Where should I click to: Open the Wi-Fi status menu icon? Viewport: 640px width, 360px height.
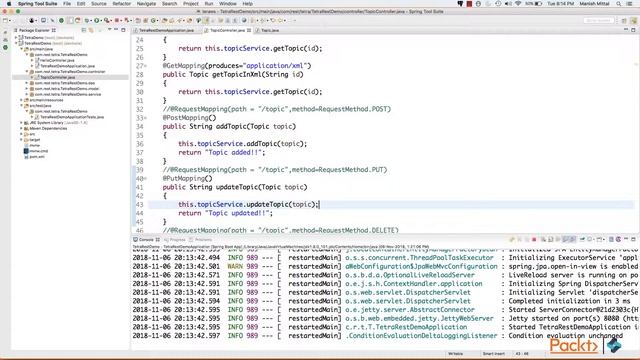click(518, 4)
